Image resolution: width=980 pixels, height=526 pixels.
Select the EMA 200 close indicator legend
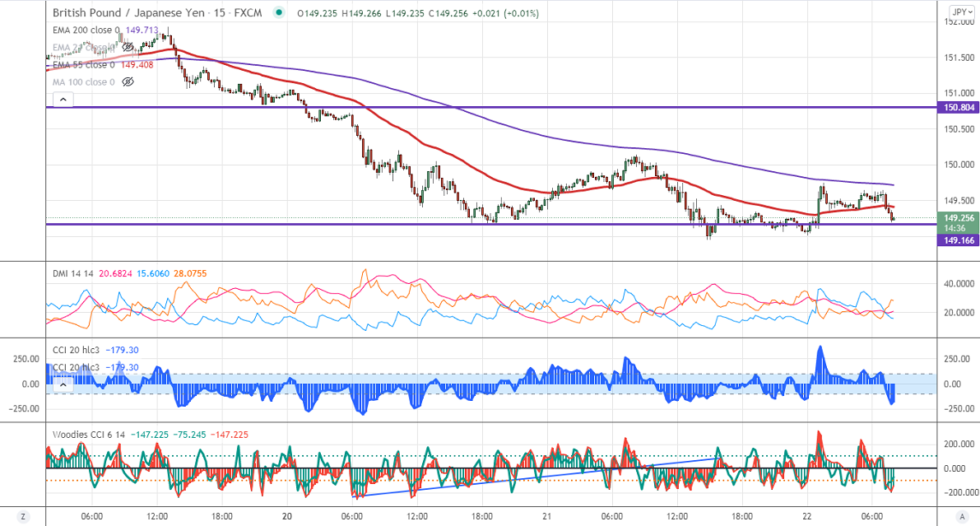click(x=86, y=30)
